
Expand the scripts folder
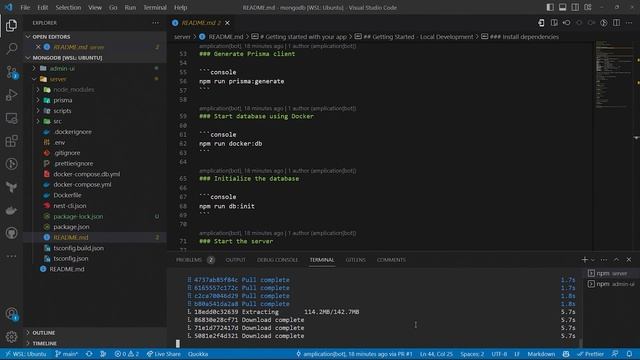62,111
